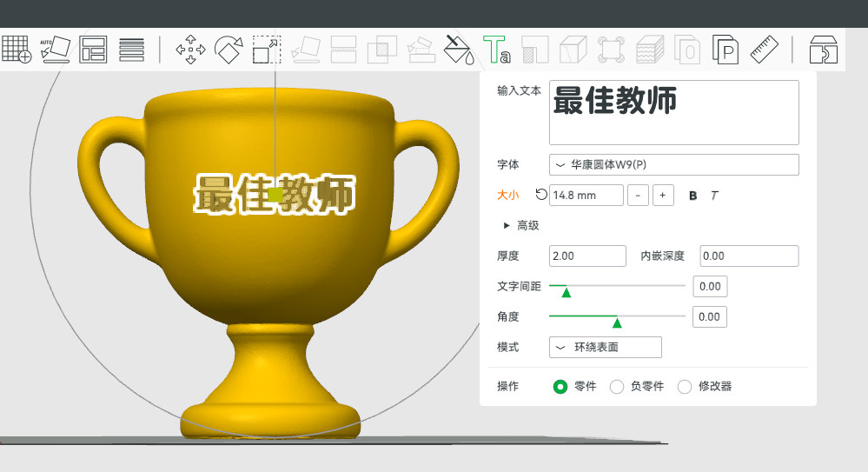
Task: Open the Variable layer height tool
Action: pyautogui.click(x=132, y=50)
